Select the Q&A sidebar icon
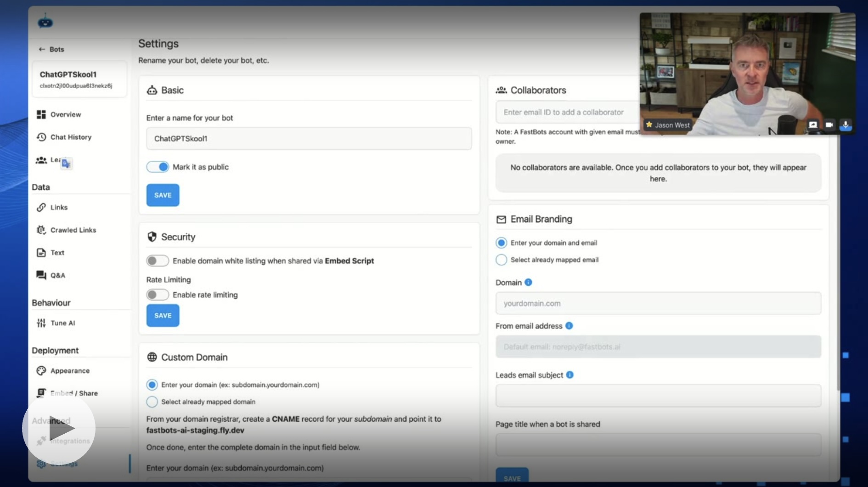868x487 pixels. [41, 275]
